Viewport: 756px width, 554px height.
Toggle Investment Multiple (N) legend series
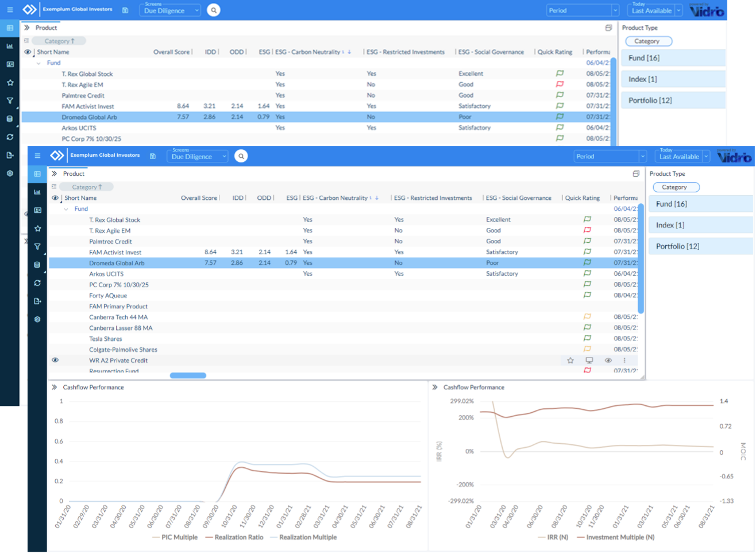615,537
